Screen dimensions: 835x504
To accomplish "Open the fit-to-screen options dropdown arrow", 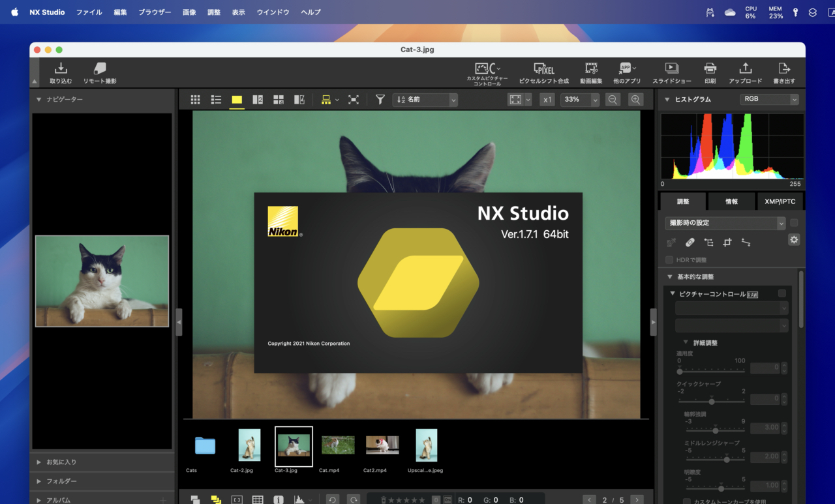I will click(528, 100).
